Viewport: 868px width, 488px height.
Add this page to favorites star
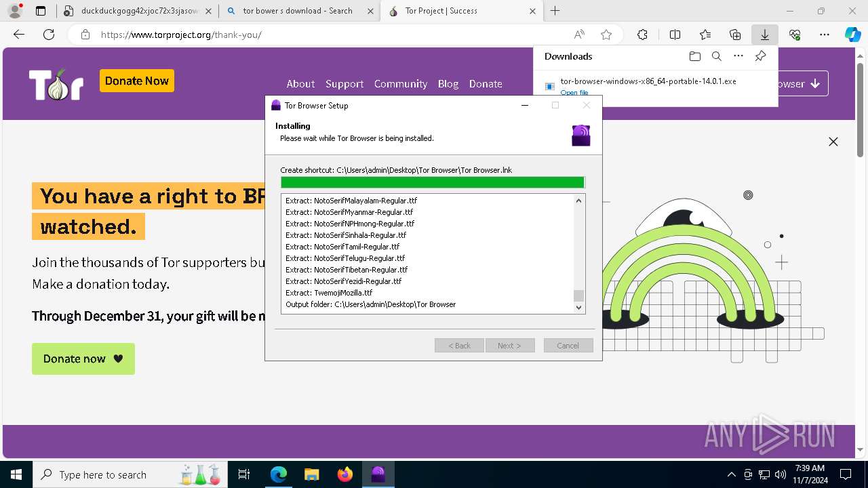[x=606, y=35]
